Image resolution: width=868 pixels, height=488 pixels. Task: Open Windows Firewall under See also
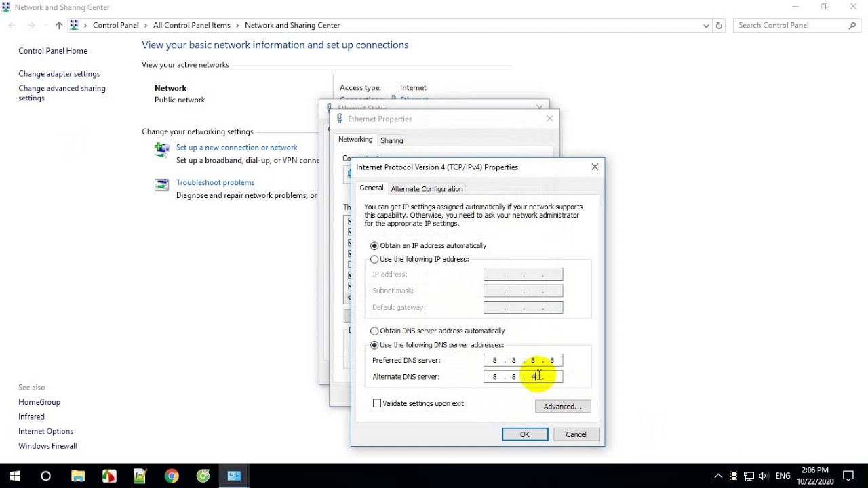click(x=47, y=446)
